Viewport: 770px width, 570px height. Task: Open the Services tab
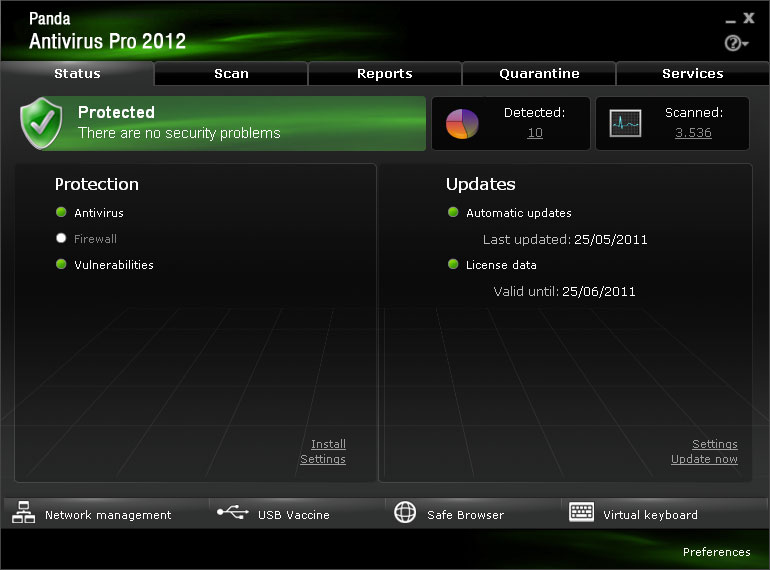tap(692, 74)
